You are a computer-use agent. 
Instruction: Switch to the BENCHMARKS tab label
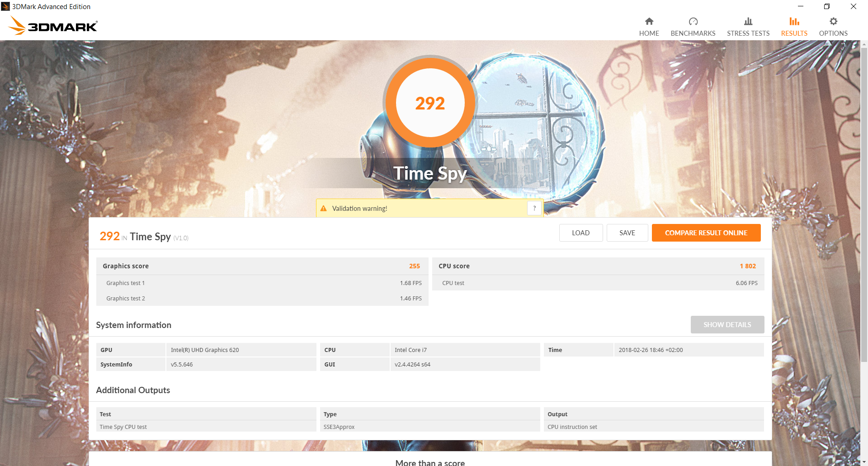coord(693,33)
